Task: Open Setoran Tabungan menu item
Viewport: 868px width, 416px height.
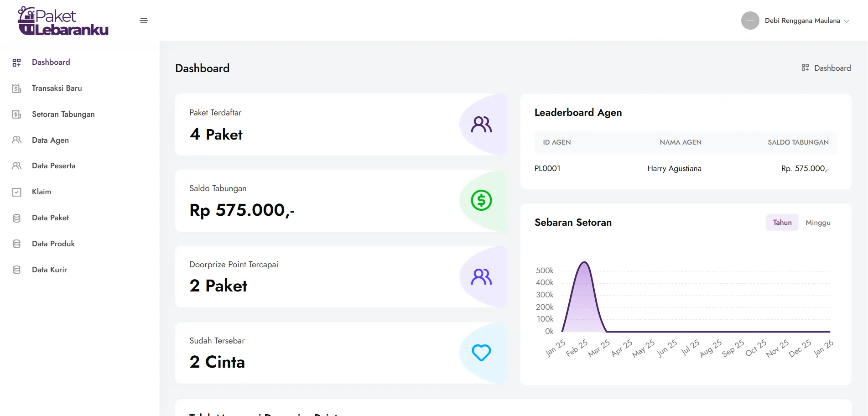Action: click(63, 114)
